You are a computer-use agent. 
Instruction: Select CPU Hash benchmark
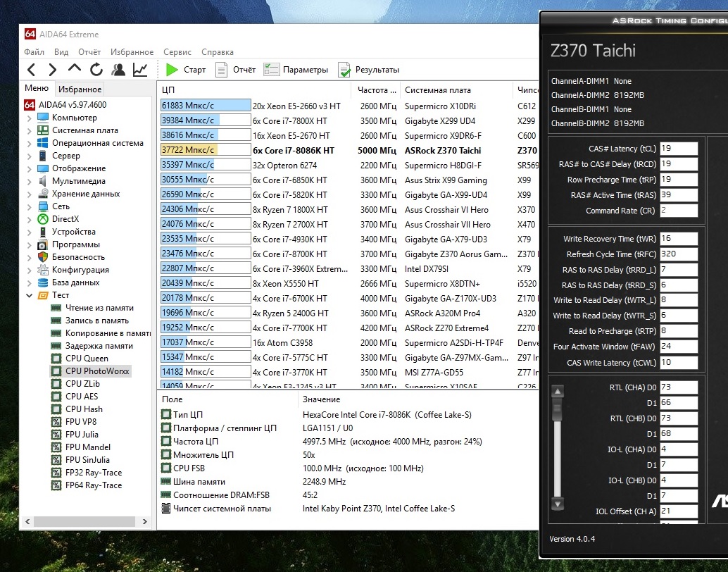tap(84, 409)
